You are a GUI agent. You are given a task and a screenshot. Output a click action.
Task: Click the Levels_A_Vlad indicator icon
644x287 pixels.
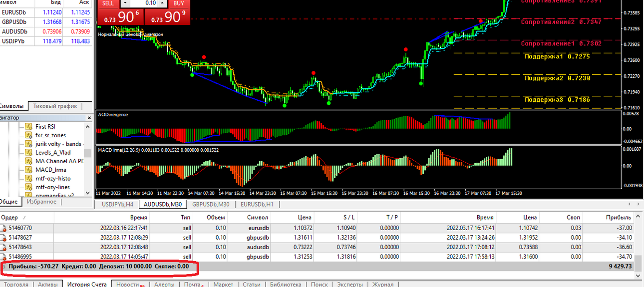point(28,153)
